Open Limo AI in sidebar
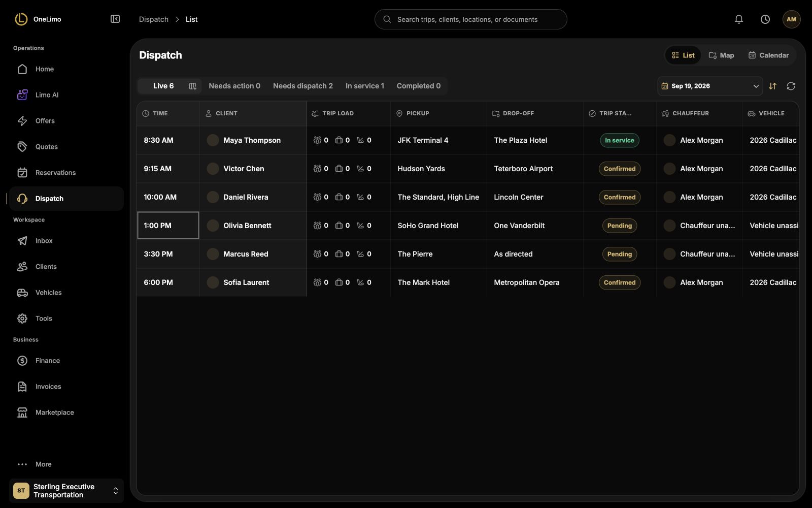 point(66,95)
